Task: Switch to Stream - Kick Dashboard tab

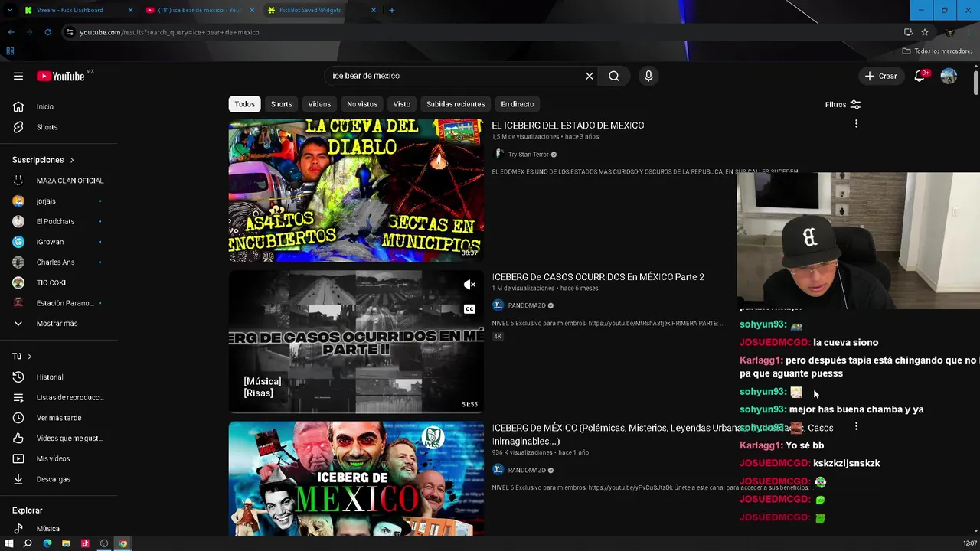Action: click(70, 10)
